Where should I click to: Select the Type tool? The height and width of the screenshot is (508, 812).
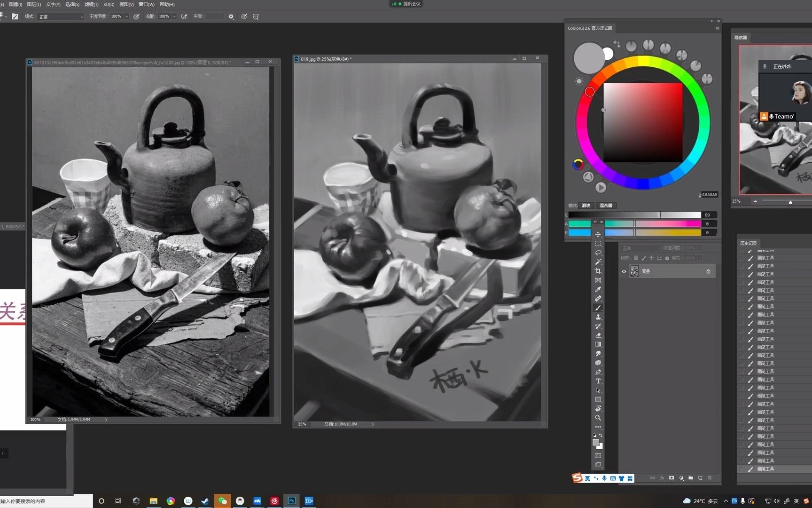[x=598, y=381]
